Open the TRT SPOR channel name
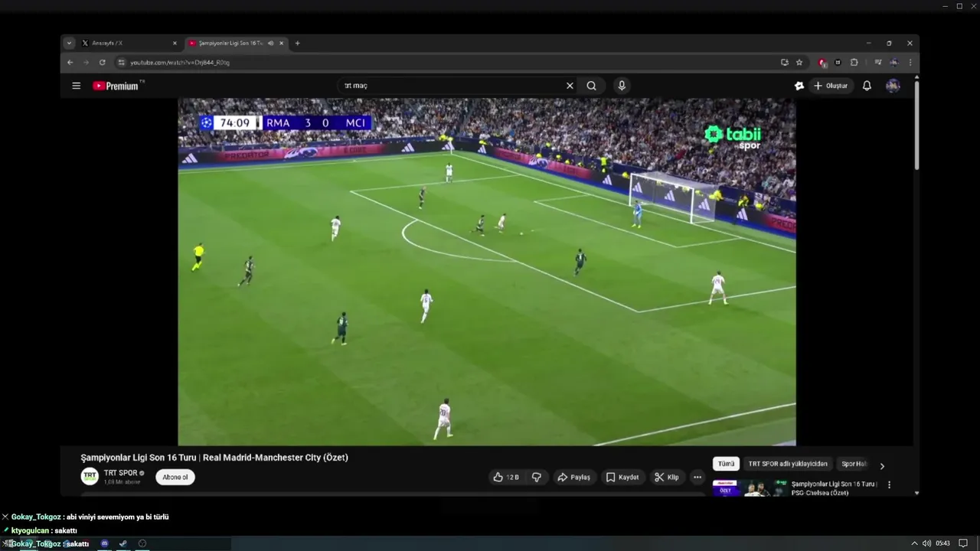 121,473
